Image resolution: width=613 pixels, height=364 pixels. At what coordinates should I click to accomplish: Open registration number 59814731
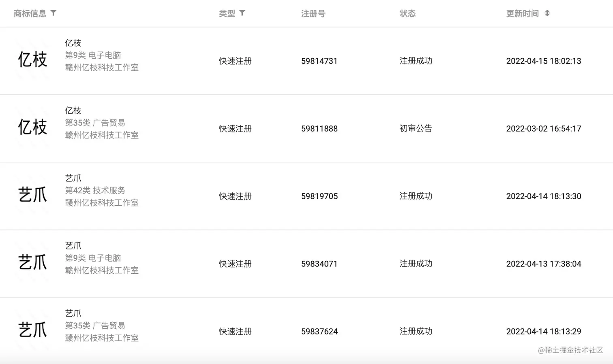(x=319, y=61)
